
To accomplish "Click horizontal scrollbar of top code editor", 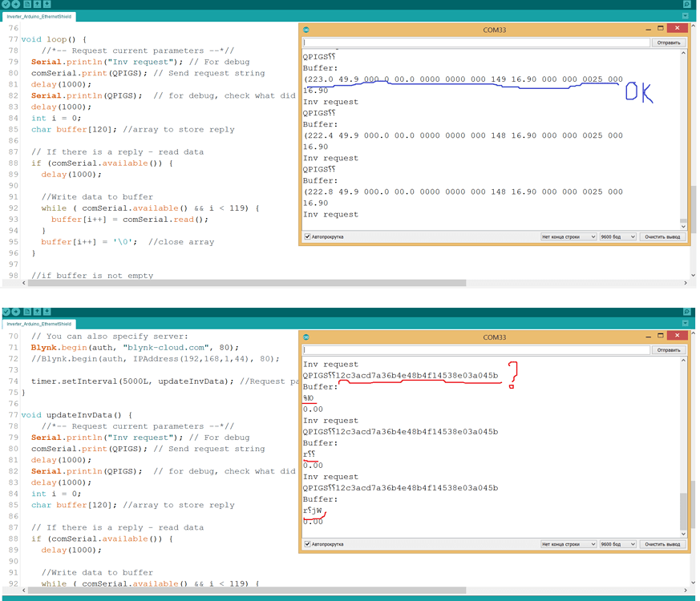I will tap(241, 283).
